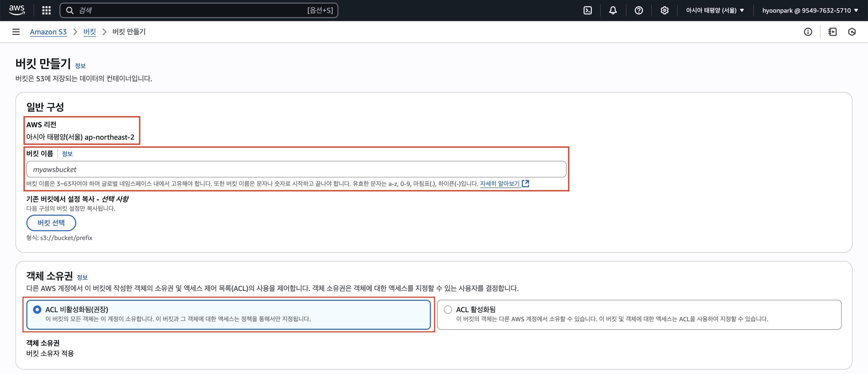Screen dimensions: 868x374
Task: Select the ACL 비활성화됨(권장) radio option
Action: click(x=37, y=310)
